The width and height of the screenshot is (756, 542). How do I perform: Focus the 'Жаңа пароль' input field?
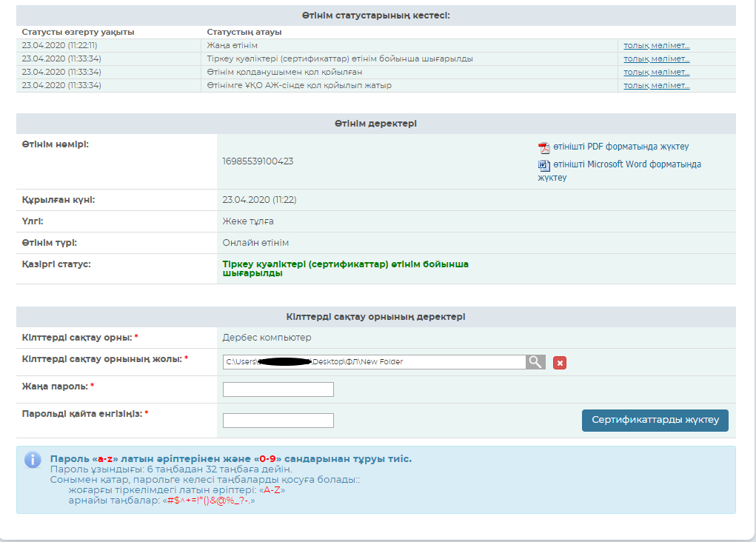(x=278, y=389)
